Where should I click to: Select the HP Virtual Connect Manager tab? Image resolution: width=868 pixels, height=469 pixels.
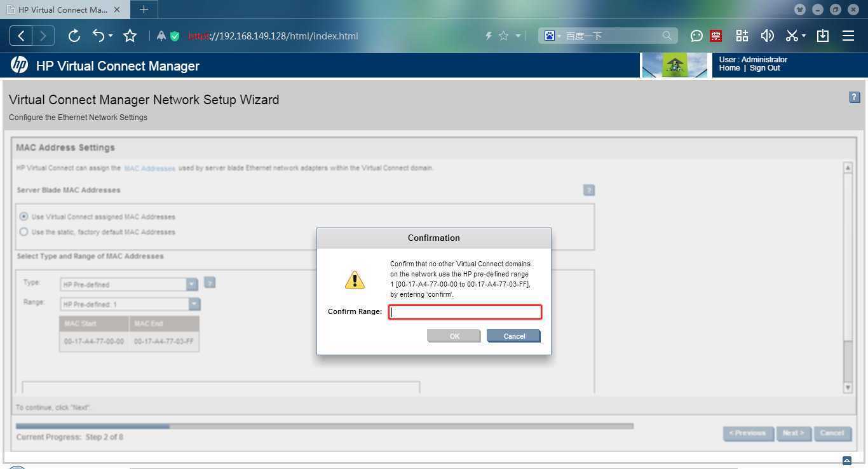64,10
